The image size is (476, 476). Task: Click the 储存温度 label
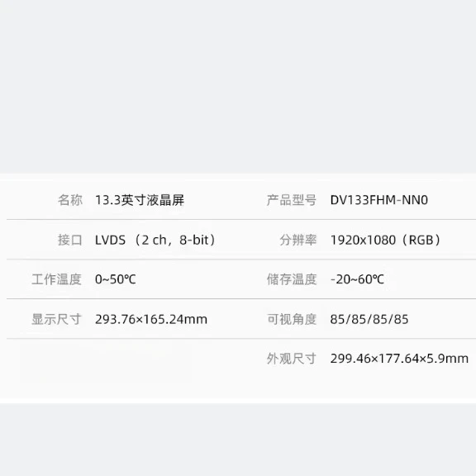[292, 279]
